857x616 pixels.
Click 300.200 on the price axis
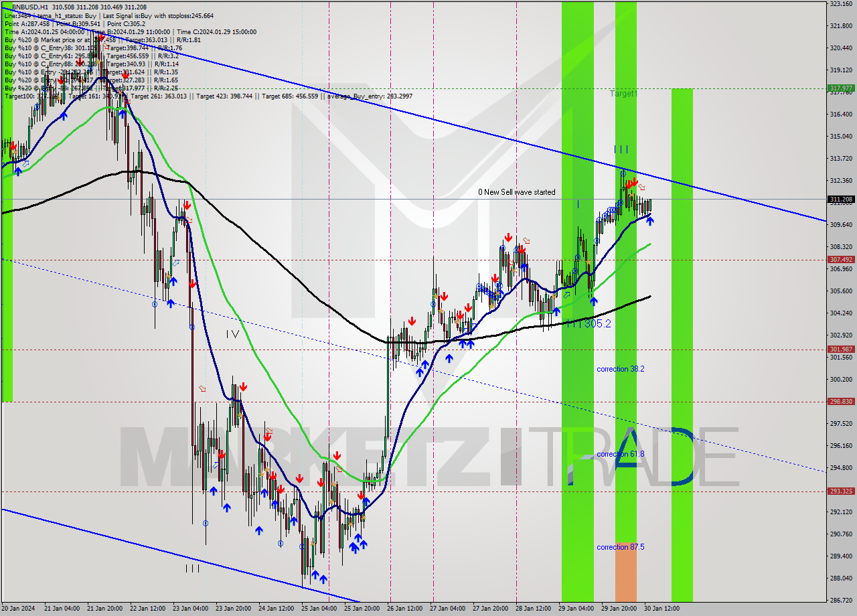[841, 380]
